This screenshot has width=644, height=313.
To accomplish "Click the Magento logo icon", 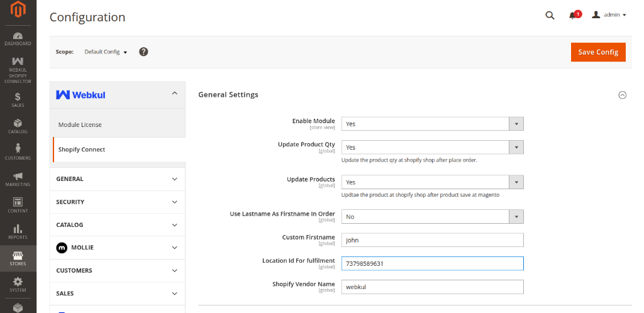I will click(18, 10).
